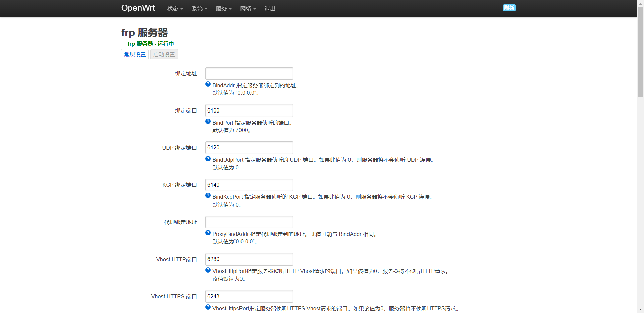The height and width of the screenshot is (313, 644).
Task: Click the scrollbar down arrow
Action: (x=640, y=310)
